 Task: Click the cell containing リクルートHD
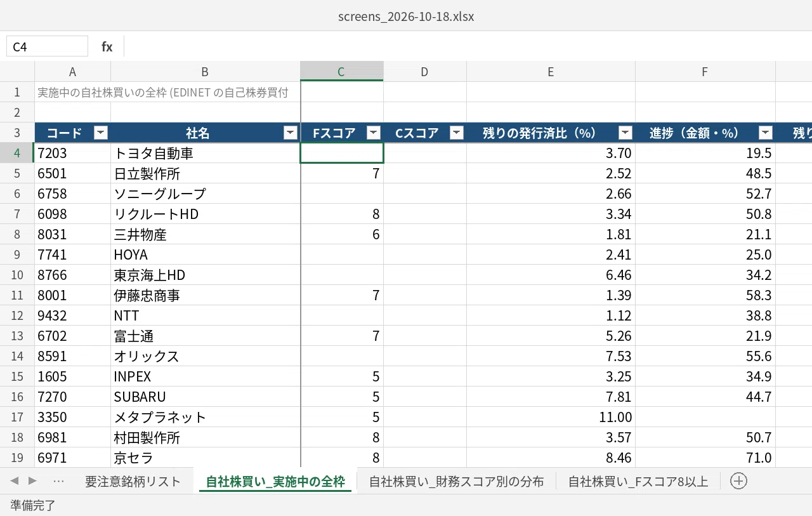pos(206,214)
